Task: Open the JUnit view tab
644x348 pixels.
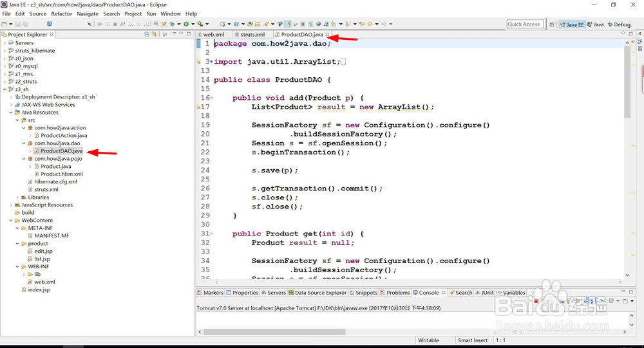Action: click(485, 293)
